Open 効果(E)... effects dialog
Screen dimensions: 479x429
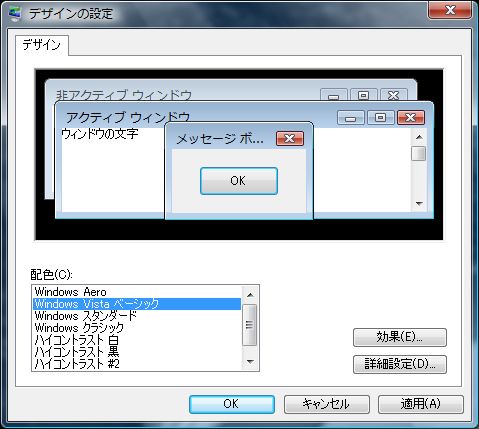point(400,337)
